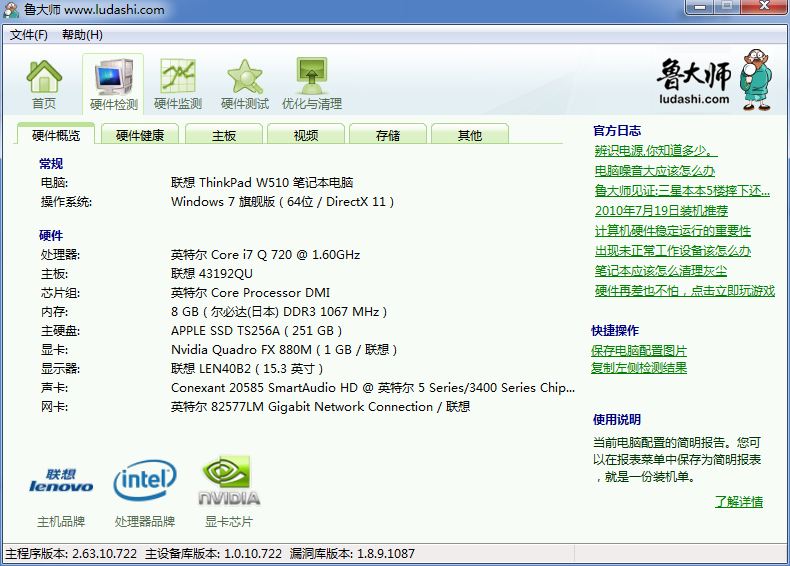Click the 显卡: row label
The image size is (790, 566).
coord(54,350)
